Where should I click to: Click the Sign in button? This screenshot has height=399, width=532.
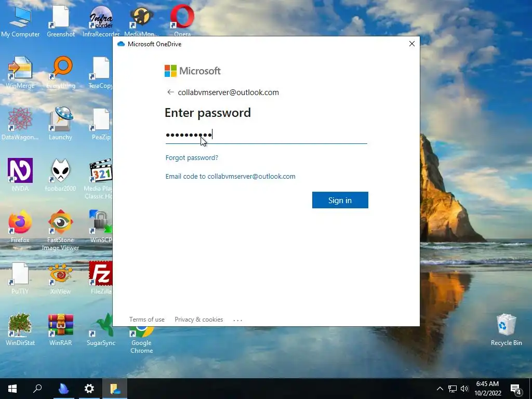pyautogui.click(x=340, y=200)
